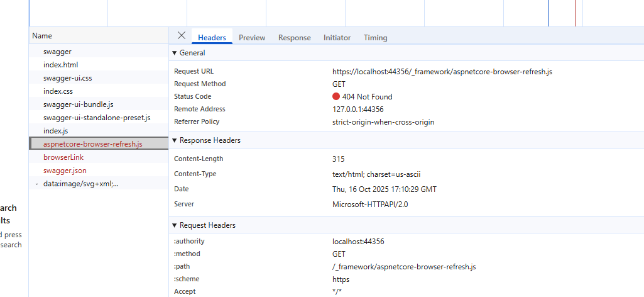
Task: Close the request details panel
Action: [x=182, y=36]
